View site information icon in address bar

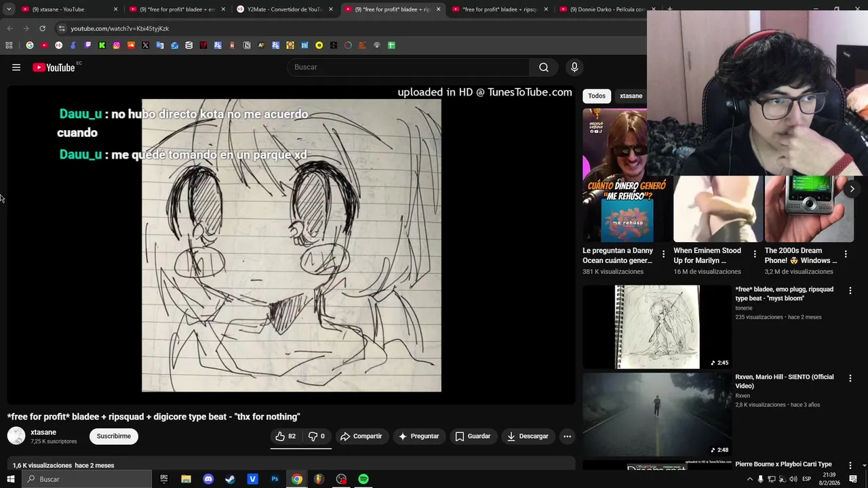pos(61,28)
